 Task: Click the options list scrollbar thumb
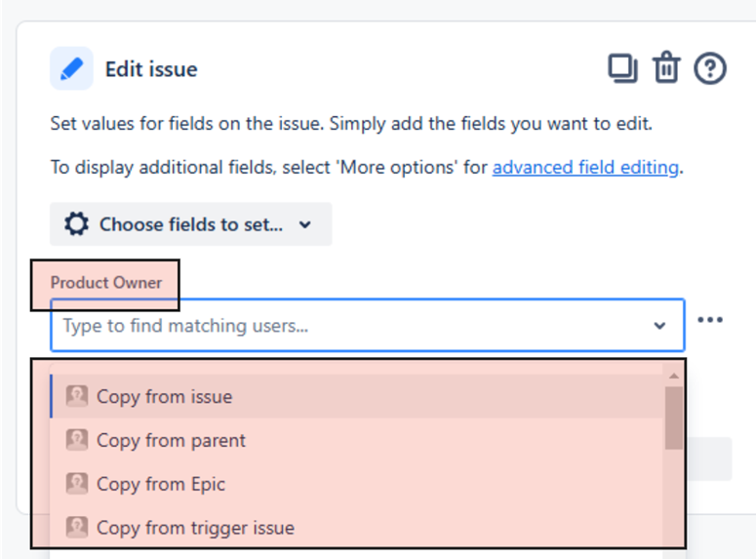tap(674, 418)
